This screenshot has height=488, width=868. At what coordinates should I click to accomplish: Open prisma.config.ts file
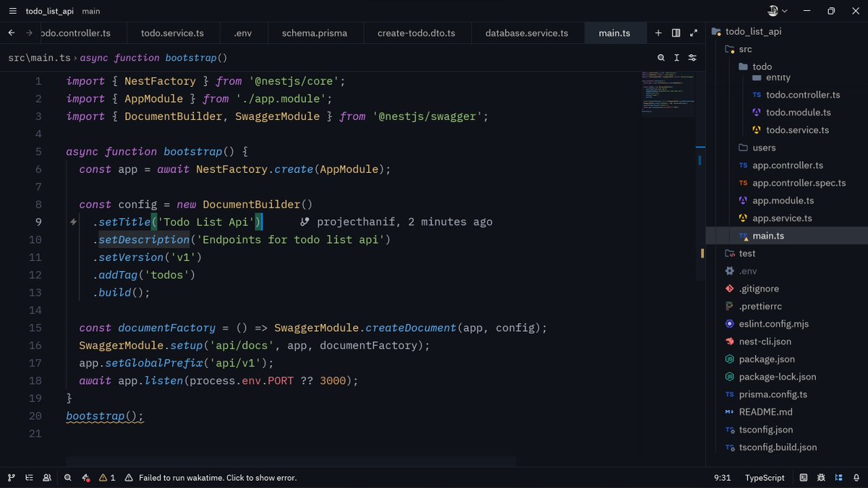[x=787, y=394]
